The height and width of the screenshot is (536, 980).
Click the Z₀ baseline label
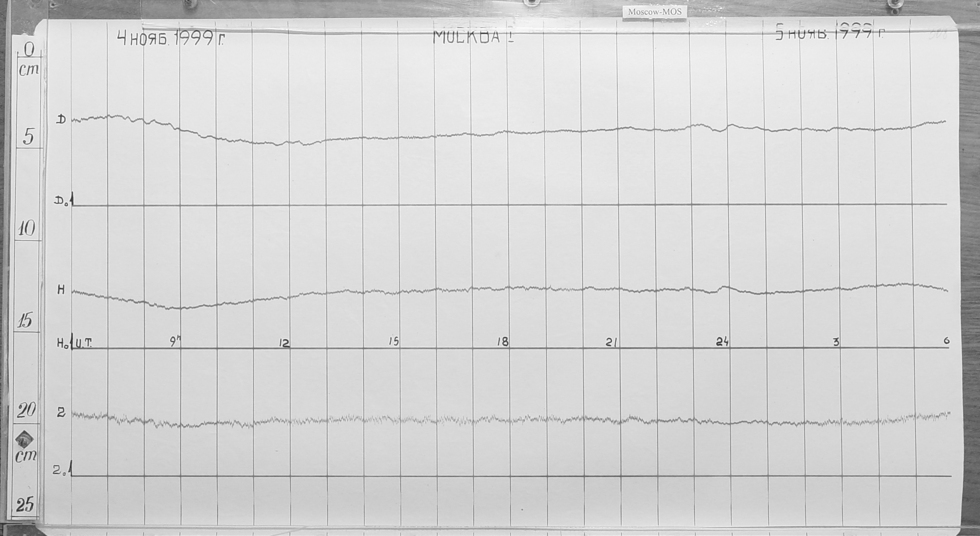(x=60, y=471)
